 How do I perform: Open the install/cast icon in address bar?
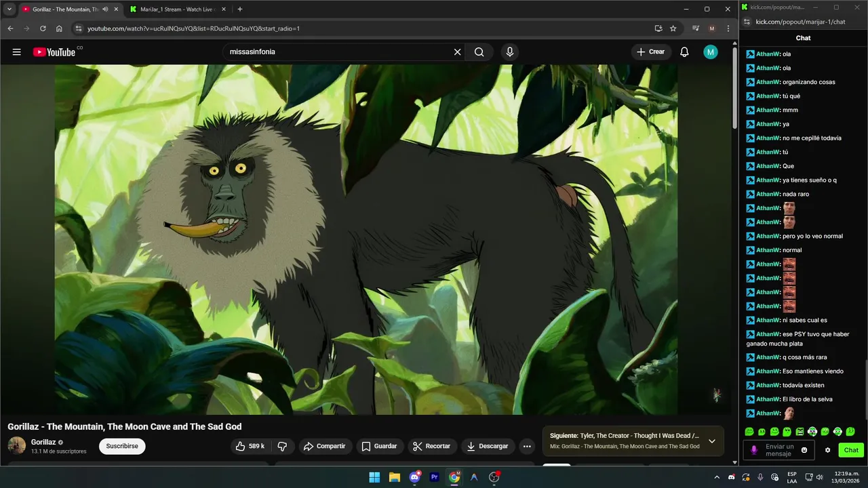point(658,28)
